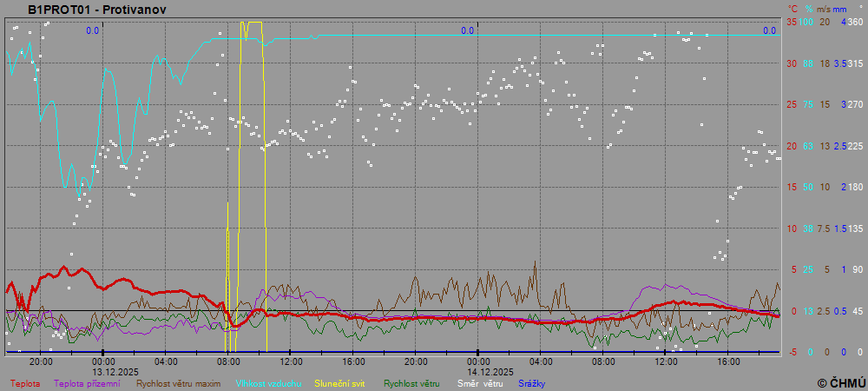Click the brown m/s unit header

click(824, 9)
